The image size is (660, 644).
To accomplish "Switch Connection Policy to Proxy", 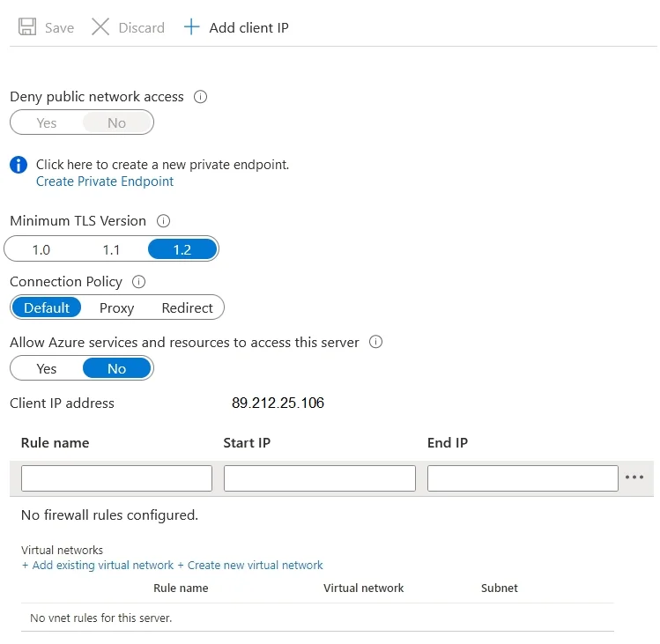I will 116,307.
